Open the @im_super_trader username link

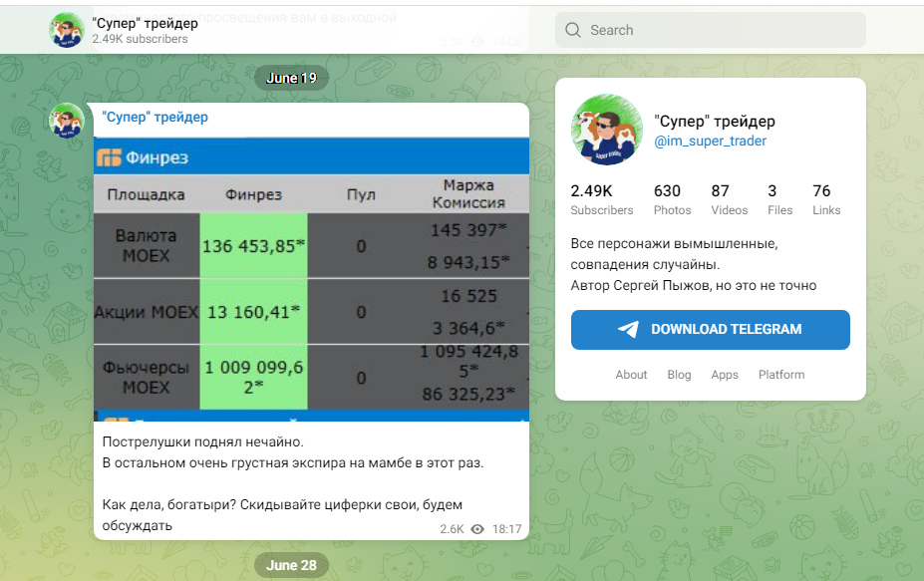pyautogui.click(x=710, y=141)
